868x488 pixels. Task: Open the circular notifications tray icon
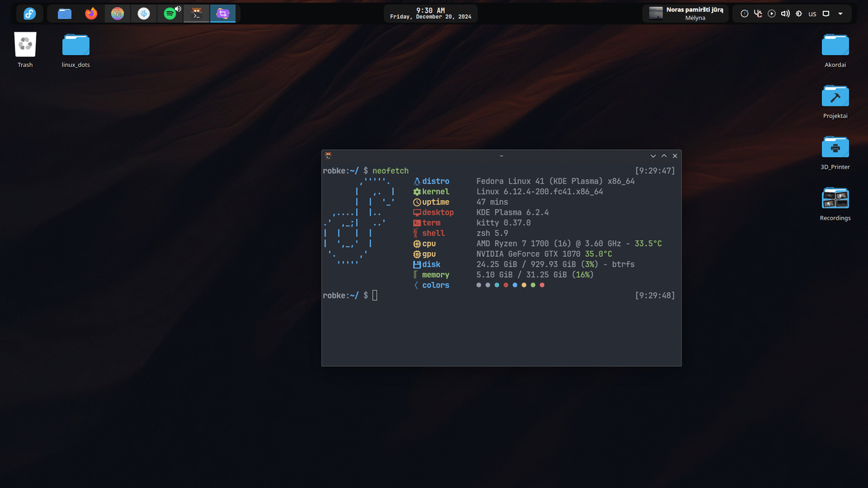745,14
